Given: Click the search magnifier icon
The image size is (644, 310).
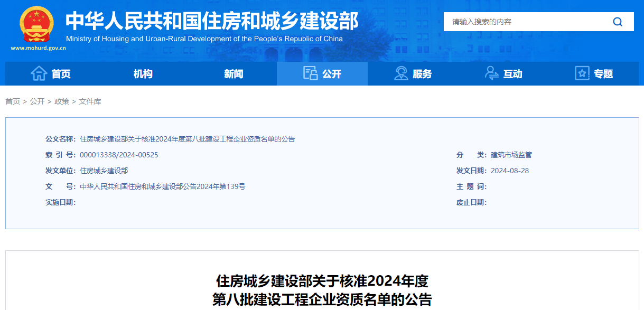Looking at the screenshot, I should pyautogui.click(x=618, y=22).
